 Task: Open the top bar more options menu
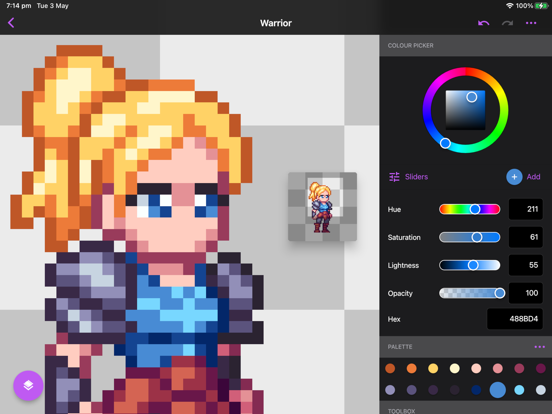[x=531, y=23]
